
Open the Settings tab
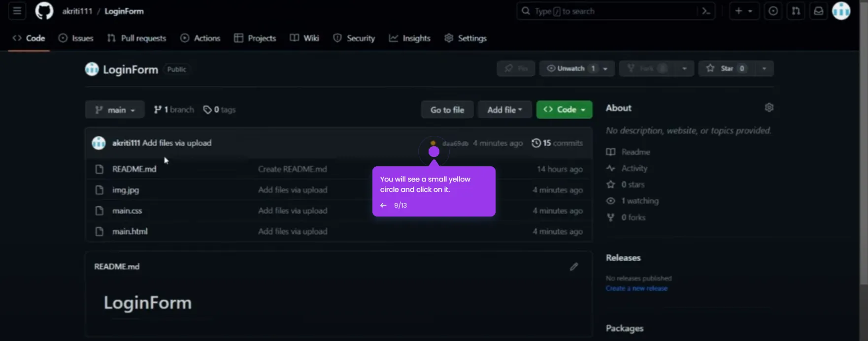pyautogui.click(x=466, y=38)
